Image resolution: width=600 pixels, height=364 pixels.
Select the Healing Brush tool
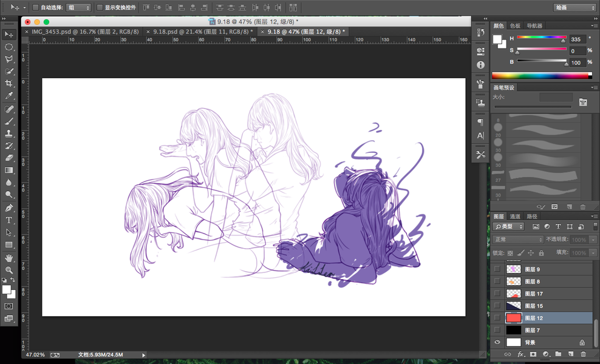pyautogui.click(x=9, y=109)
